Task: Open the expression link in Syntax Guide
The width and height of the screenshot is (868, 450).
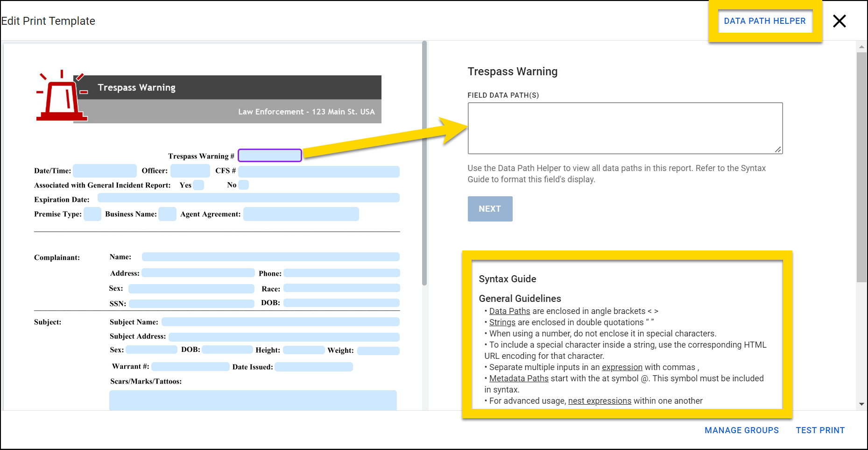Action: (622, 367)
